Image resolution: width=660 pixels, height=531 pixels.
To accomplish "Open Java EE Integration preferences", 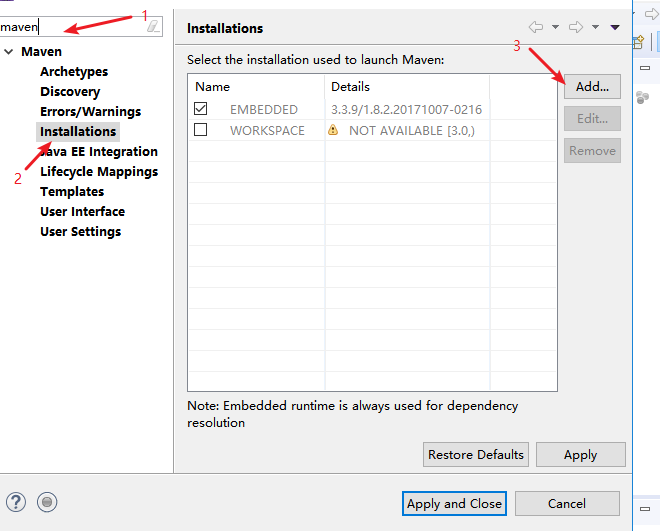I will [99, 151].
